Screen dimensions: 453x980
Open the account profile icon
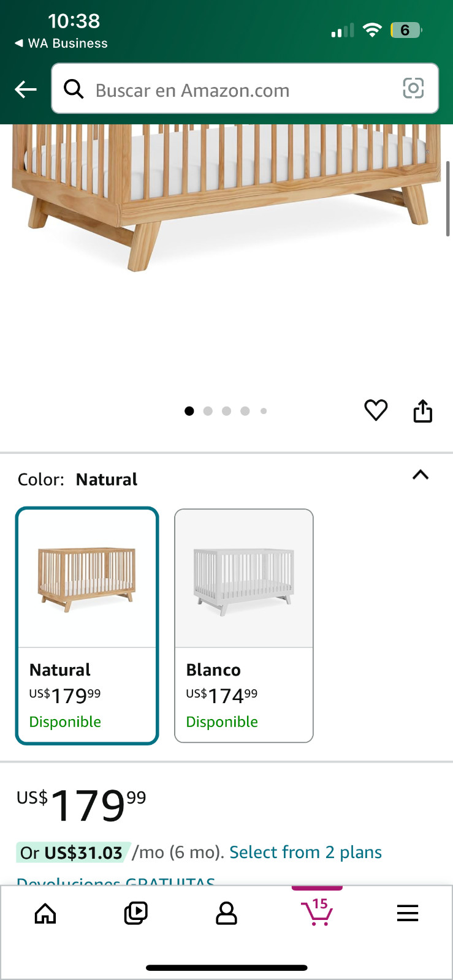226,914
